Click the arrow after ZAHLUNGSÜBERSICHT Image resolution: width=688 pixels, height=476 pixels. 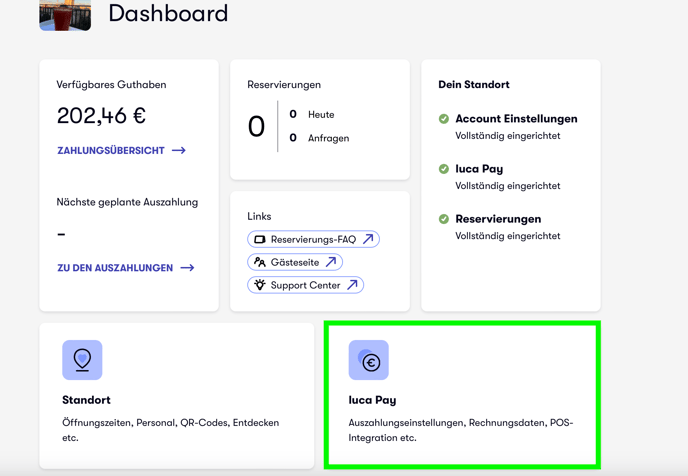(x=179, y=150)
